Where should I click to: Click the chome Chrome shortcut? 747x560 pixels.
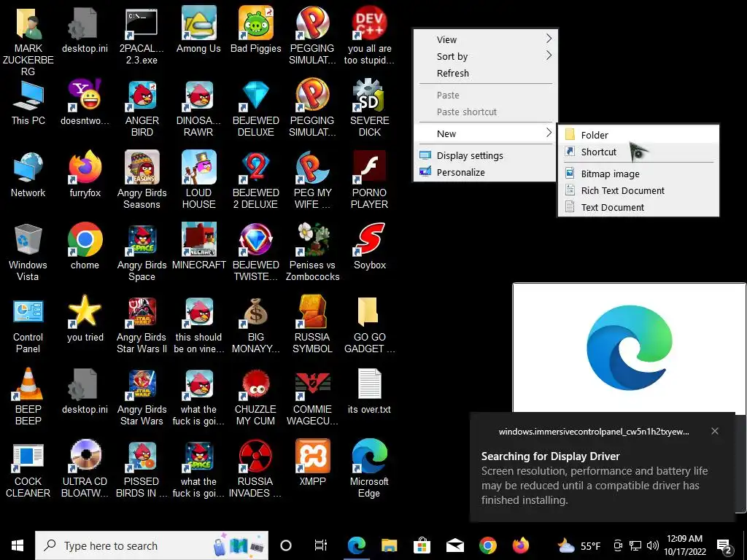(85, 246)
